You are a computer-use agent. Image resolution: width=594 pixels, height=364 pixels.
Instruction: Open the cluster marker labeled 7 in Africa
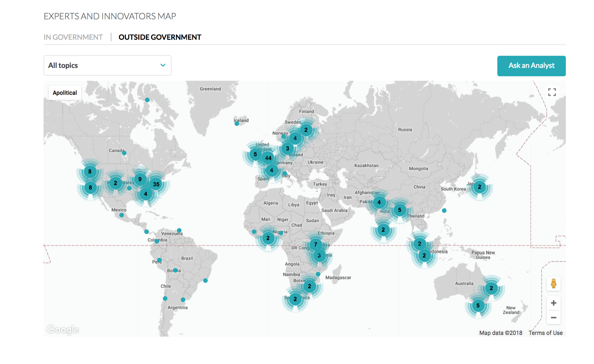point(316,244)
